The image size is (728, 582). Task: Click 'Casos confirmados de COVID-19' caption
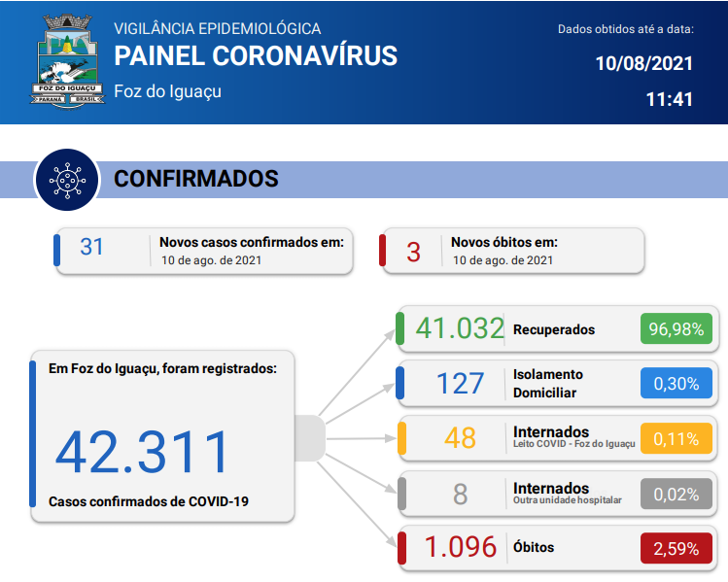pos(149,501)
